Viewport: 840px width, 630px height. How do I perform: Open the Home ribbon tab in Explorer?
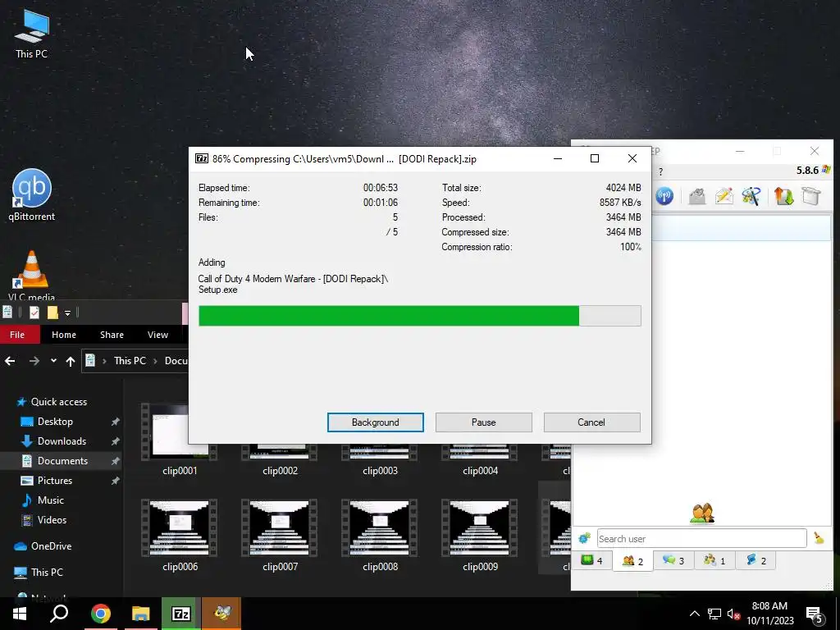pos(64,335)
